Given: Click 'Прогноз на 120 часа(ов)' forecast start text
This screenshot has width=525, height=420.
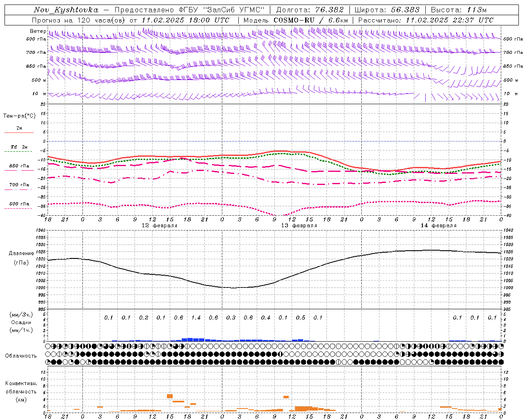Looking at the screenshot, I should point(79,20).
